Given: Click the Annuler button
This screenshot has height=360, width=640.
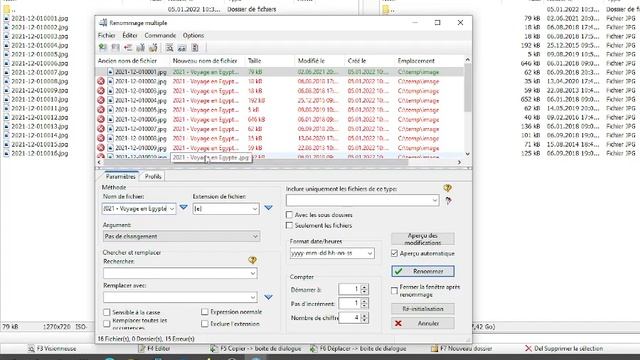Looking at the screenshot, I should coord(423,323).
